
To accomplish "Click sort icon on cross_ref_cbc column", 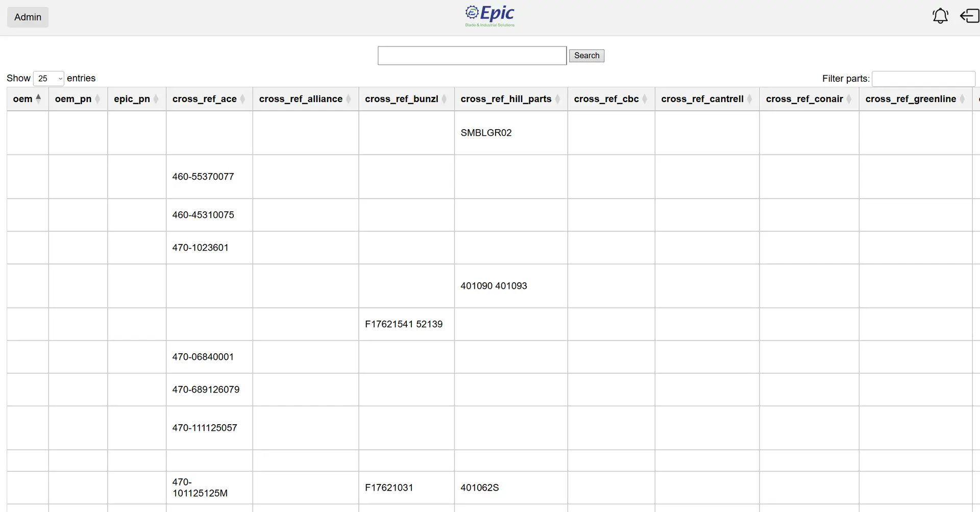I will 645,99.
